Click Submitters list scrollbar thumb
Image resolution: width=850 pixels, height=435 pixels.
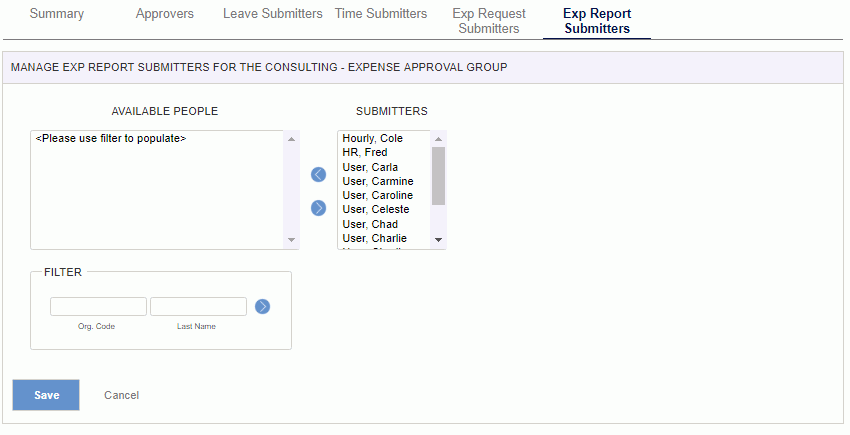pyautogui.click(x=438, y=175)
